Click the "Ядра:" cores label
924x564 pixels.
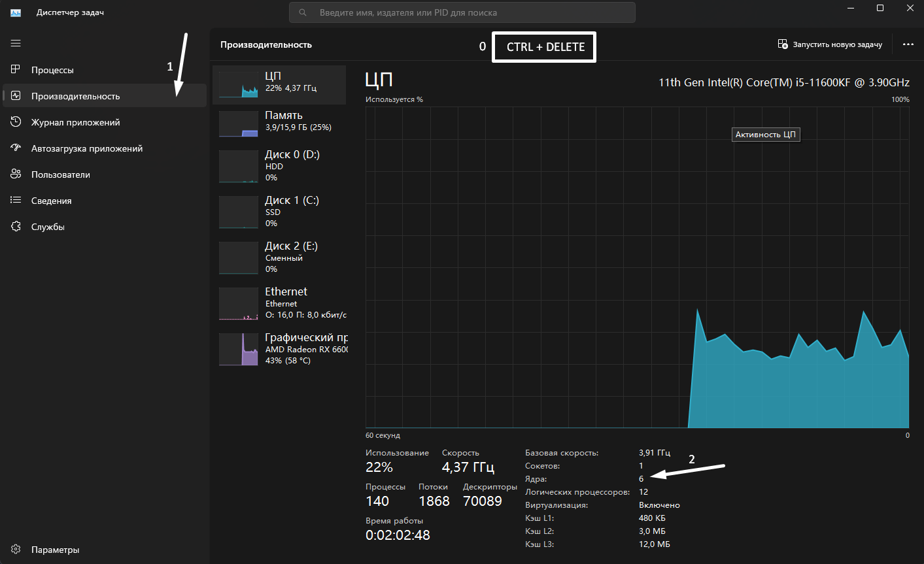pyautogui.click(x=536, y=479)
